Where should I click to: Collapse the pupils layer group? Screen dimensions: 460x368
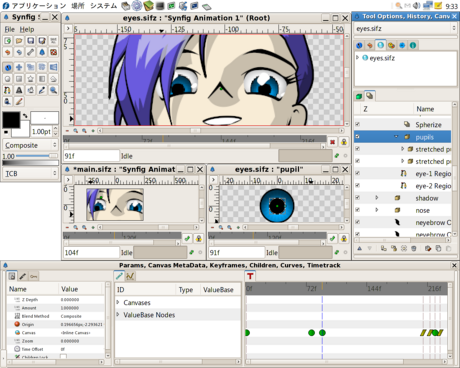click(396, 137)
